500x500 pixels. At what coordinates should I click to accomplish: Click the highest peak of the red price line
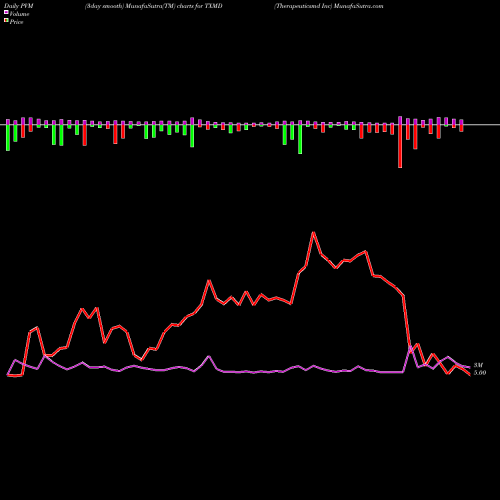click(313, 232)
